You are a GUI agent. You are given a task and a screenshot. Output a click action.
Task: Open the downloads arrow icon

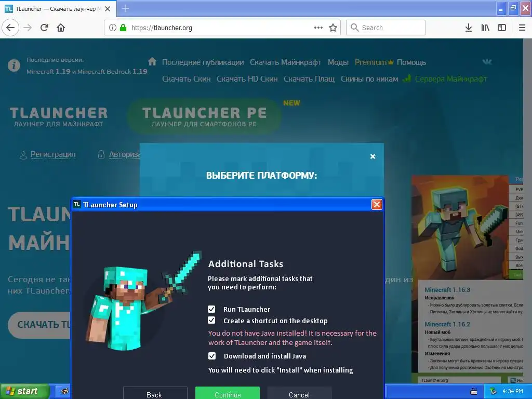click(469, 28)
